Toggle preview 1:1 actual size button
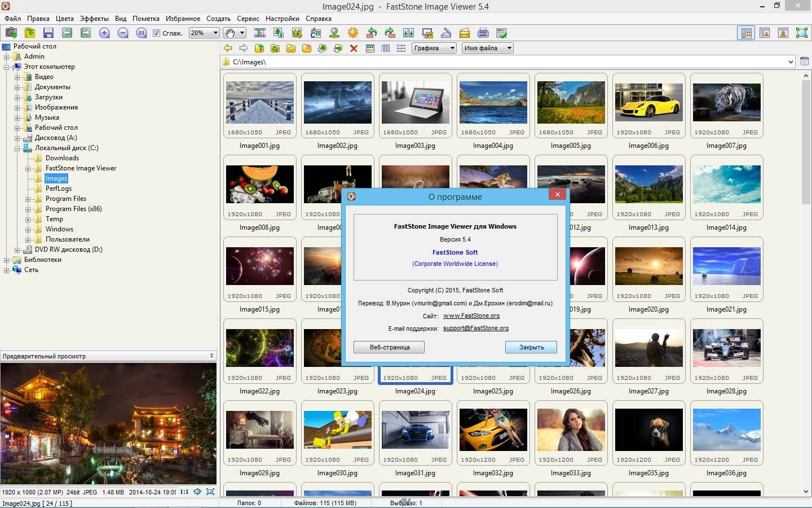This screenshot has width=812, height=508. (x=184, y=492)
